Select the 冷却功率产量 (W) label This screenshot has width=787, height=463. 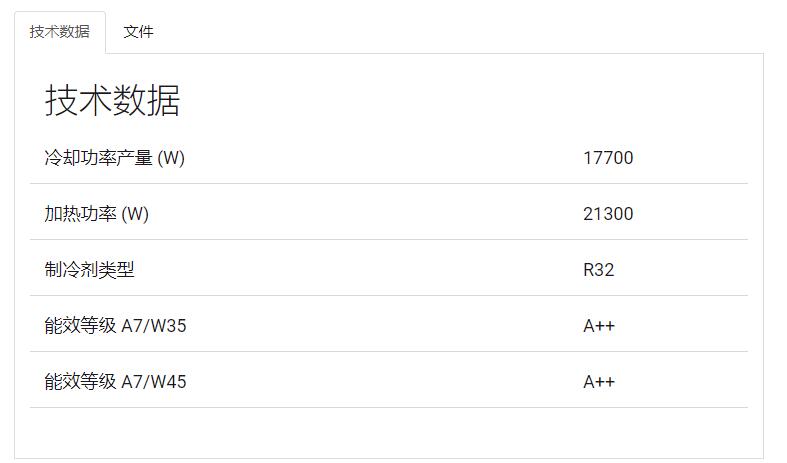[114, 158]
